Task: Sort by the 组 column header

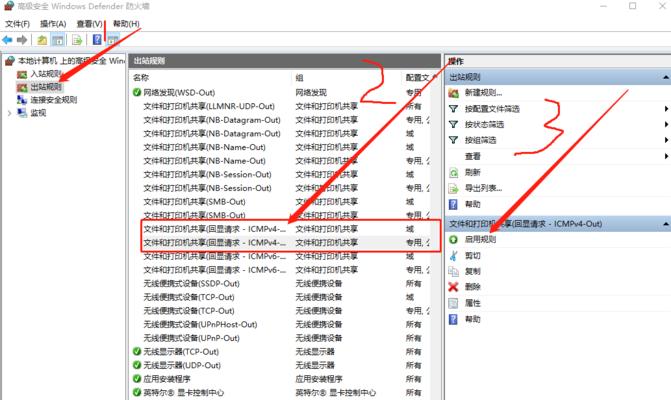Action: pyautogui.click(x=299, y=77)
